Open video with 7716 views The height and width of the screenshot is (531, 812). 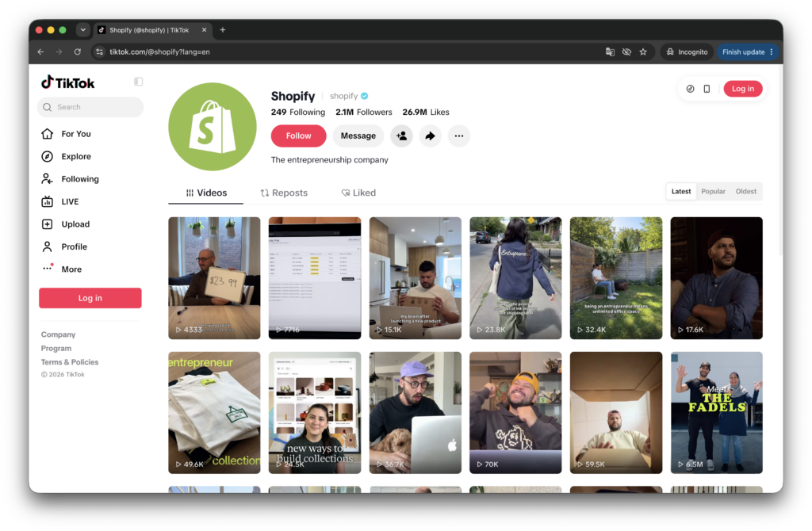(314, 278)
